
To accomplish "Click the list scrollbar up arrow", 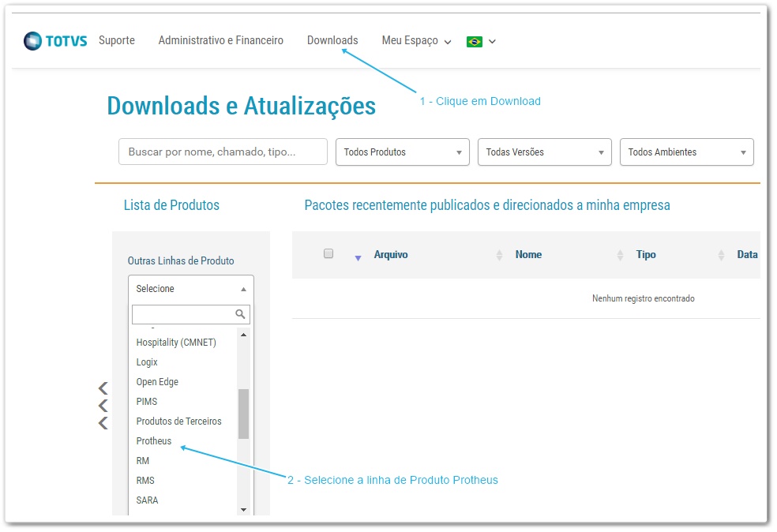I will click(243, 335).
